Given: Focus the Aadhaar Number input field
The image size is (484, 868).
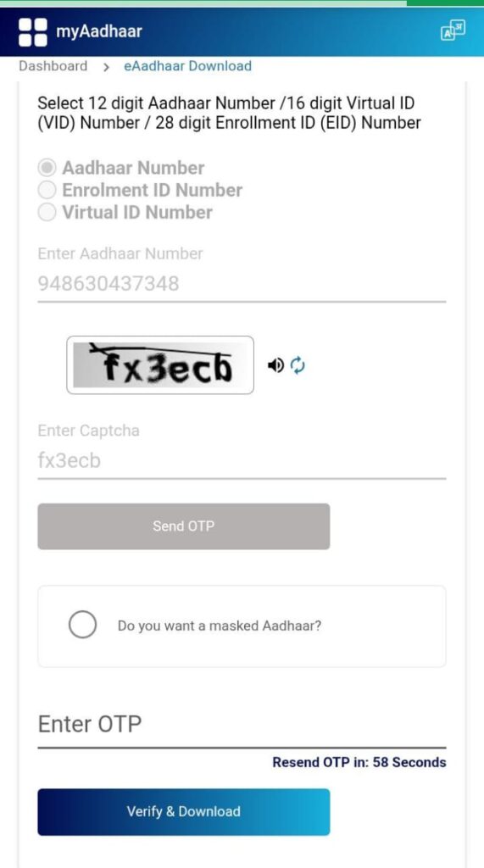Looking at the screenshot, I should 242,285.
